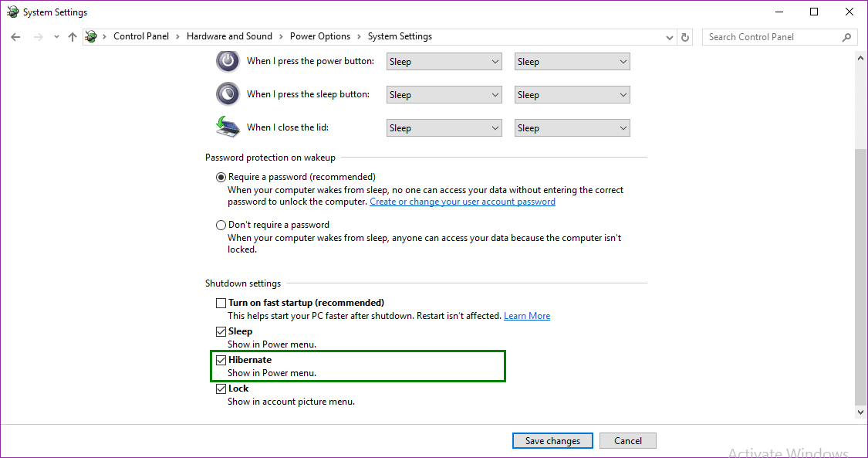
Task: Click the laptop lid close icon
Action: [x=228, y=127]
